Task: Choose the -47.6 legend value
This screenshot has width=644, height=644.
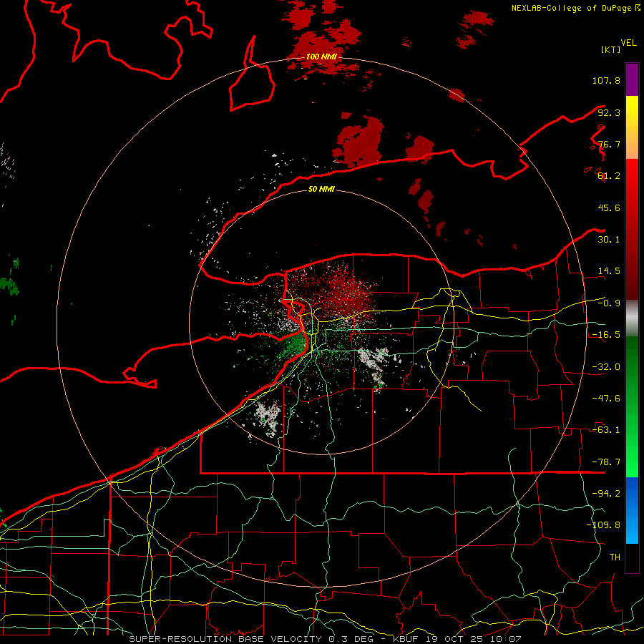Action: (606, 399)
